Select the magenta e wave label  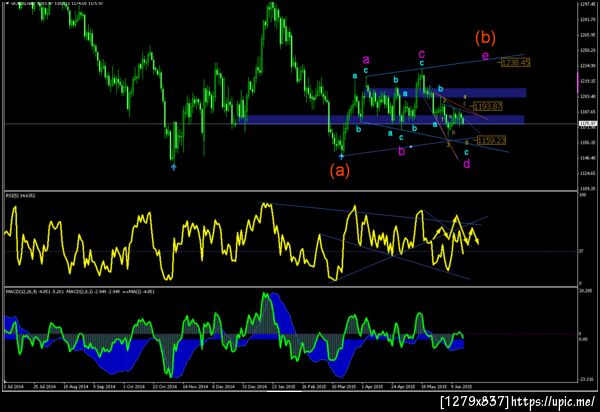485,56
